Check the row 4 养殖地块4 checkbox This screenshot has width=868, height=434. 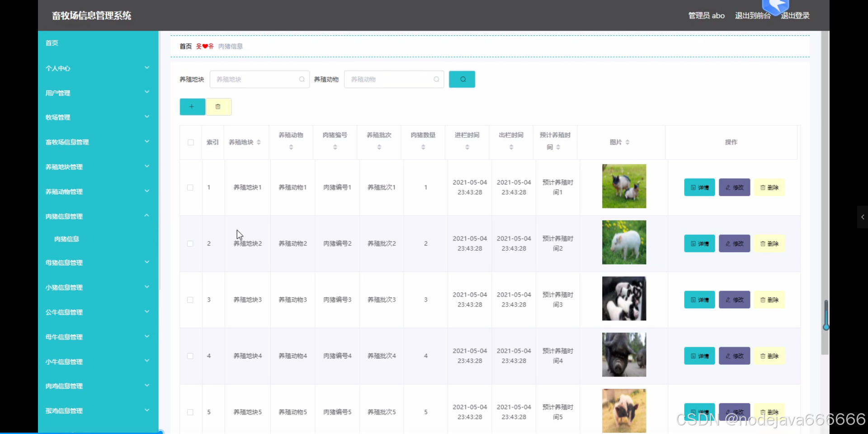click(x=190, y=356)
